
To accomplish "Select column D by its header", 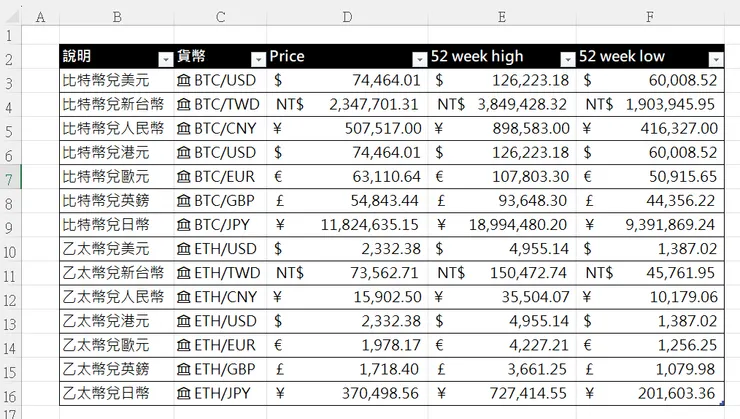I will (348, 17).
